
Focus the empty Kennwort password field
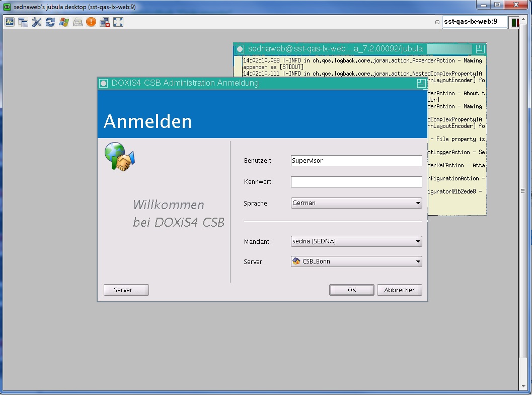356,182
